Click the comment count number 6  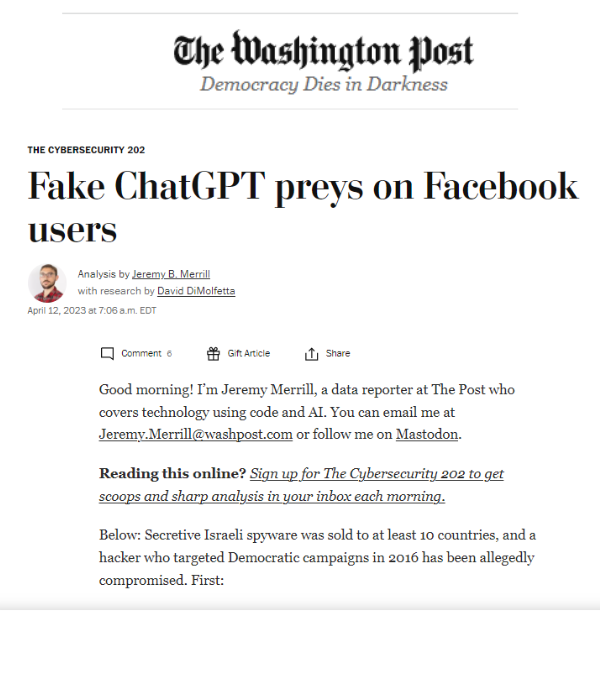[169, 354]
